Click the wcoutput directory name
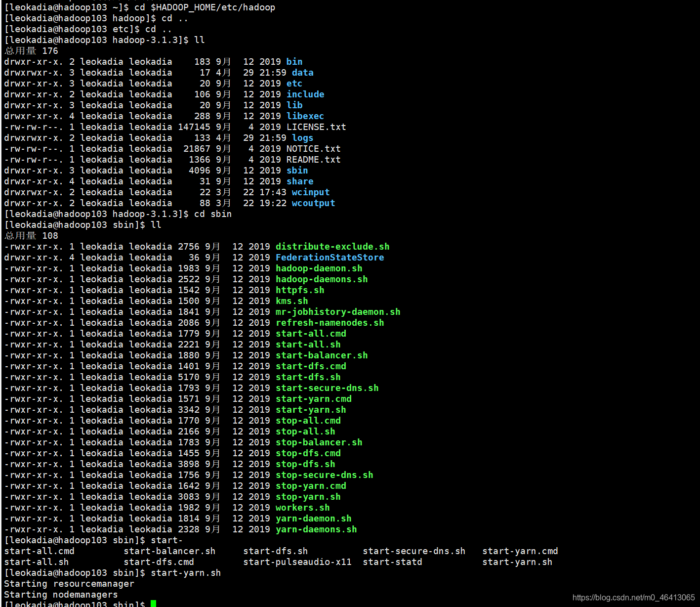 click(314, 203)
